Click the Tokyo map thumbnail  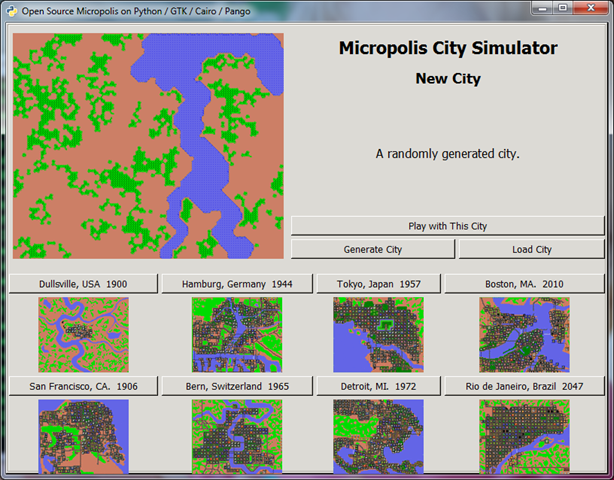pyautogui.click(x=378, y=335)
